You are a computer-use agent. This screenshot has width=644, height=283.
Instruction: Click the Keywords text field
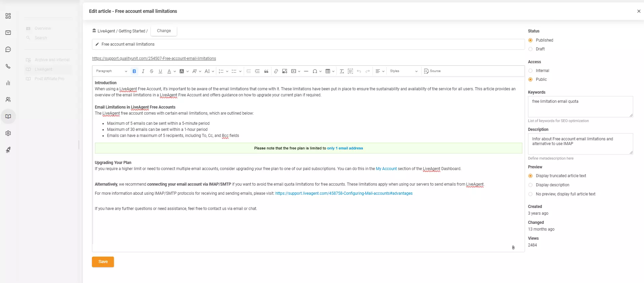580,107
